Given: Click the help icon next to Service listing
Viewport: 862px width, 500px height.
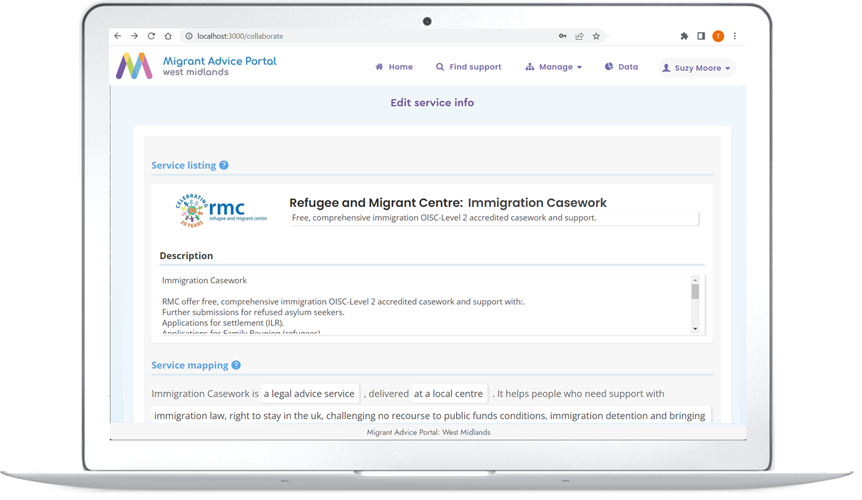Looking at the screenshot, I should (224, 165).
